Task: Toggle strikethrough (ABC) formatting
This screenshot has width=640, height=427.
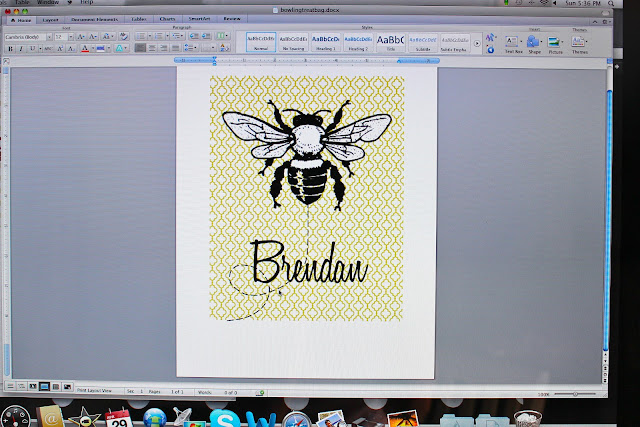Action: pyautogui.click(x=48, y=49)
